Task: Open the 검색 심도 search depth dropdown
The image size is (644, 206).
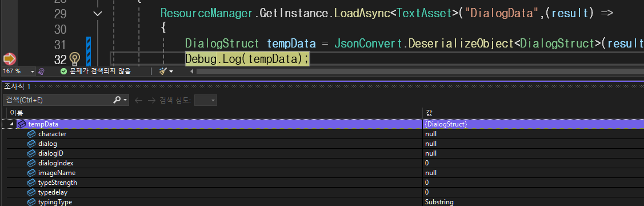Action: [206, 100]
